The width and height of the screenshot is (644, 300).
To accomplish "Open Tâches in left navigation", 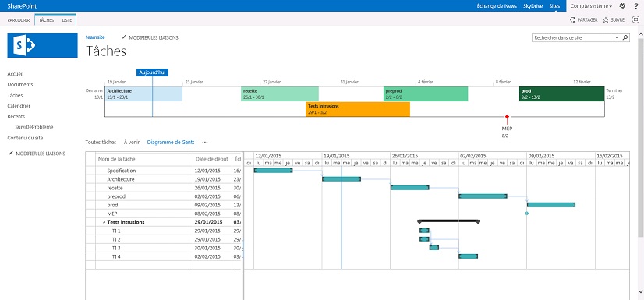I will point(15,95).
